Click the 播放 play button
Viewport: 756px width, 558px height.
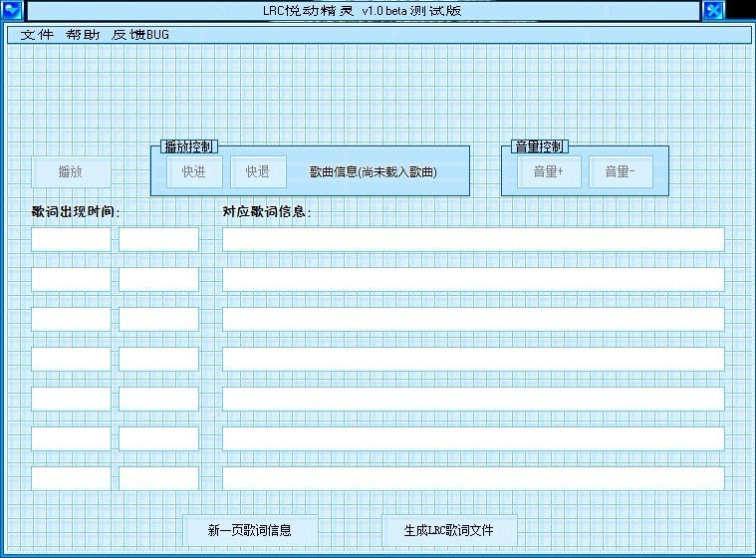(71, 171)
